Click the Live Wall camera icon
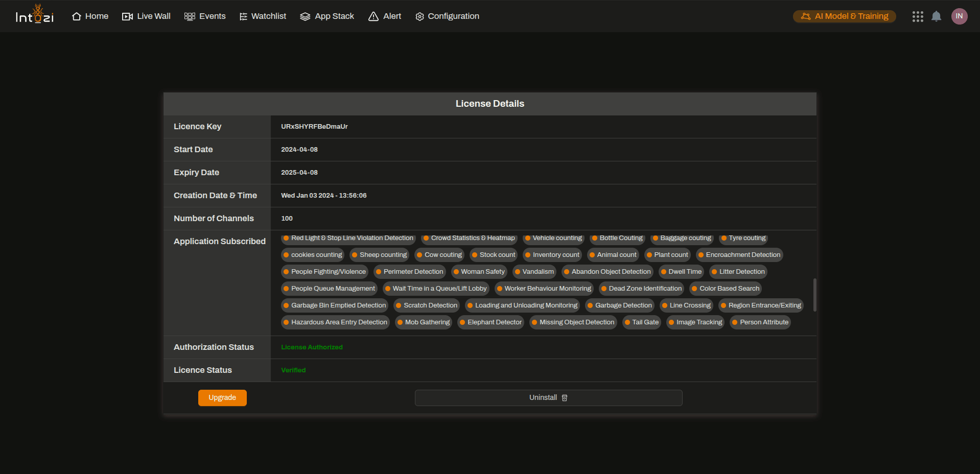980x474 pixels. pyautogui.click(x=127, y=16)
